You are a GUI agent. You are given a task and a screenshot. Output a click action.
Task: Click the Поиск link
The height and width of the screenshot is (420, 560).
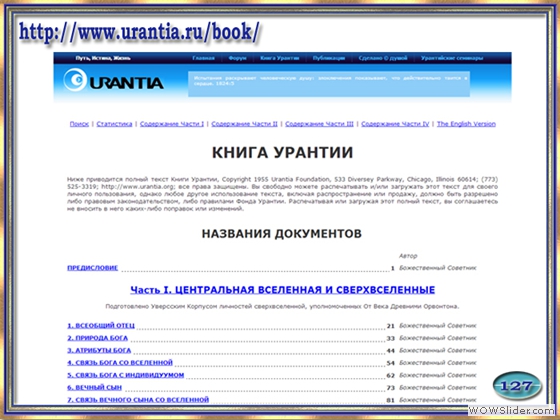(x=79, y=124)
